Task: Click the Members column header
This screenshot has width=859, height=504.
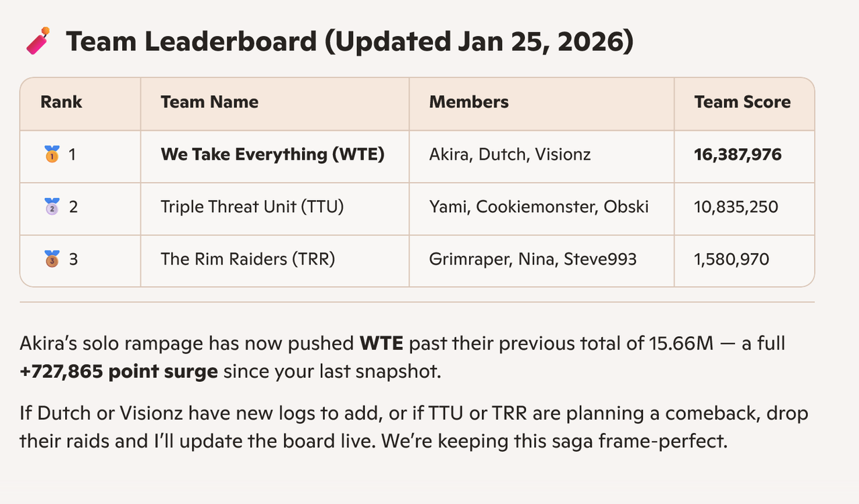Action: pyautogui.click(x=468, y=102)
